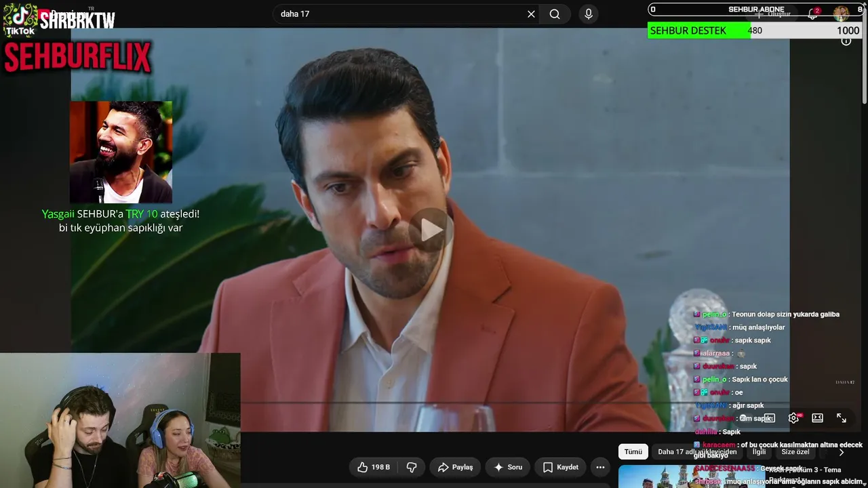Start voice search with the microphone icon
This screenshot has height=488, width=868.
pos(588,14)
